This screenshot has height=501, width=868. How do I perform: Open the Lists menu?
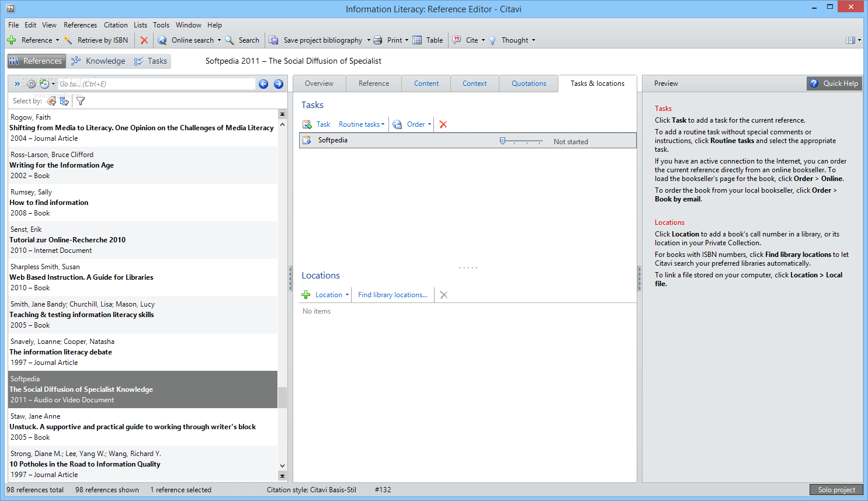(x=140, y=25)
